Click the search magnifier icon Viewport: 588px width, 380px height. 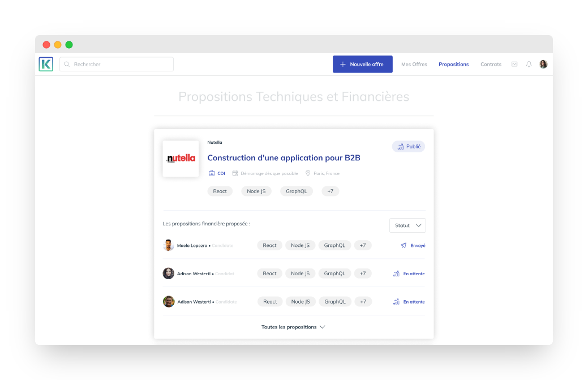pyautogui.click(x=67, y=64)
